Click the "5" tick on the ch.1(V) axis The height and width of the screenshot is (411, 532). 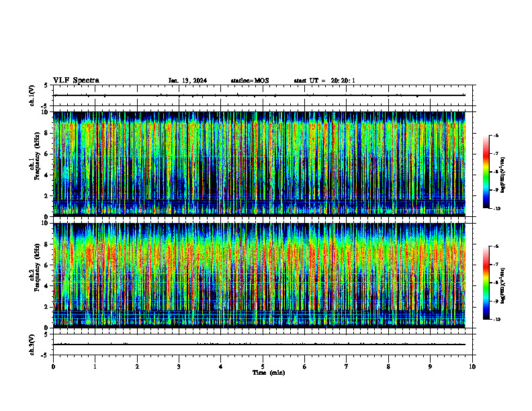tap(46, 85)
